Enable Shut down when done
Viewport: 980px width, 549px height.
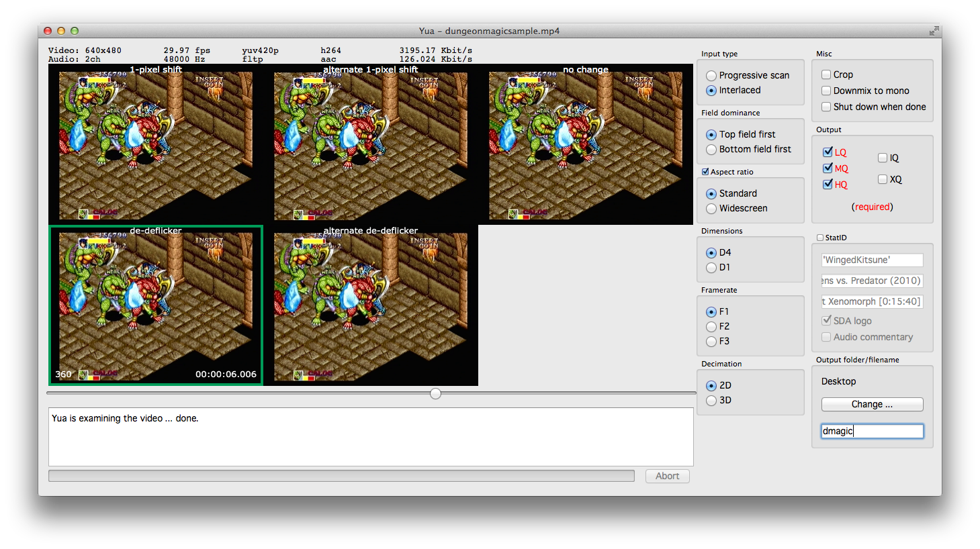point(827,107)
